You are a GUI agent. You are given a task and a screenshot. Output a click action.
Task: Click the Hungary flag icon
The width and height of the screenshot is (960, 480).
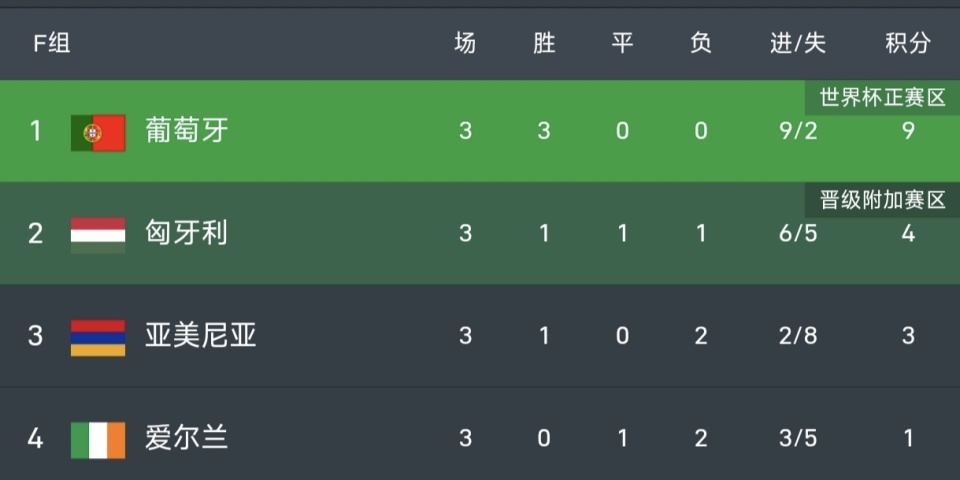(98, 234)
